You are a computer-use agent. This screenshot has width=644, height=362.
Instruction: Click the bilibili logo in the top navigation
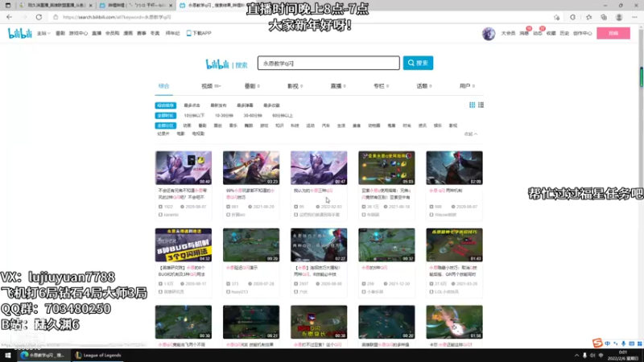tap(19, 33)
